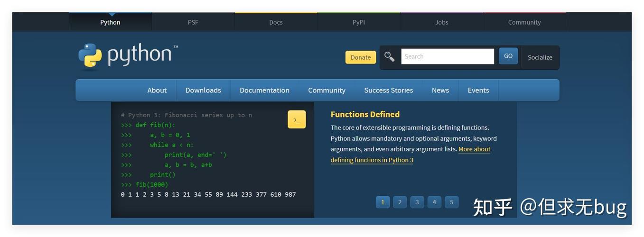The image size is (644, 237).
Task: Select slide 1 in the carousel
Action: pyautogui.click(x=383, y=202)
